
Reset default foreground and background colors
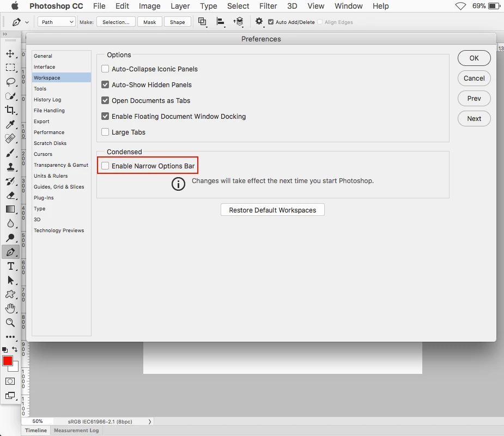click(x=5, y=350)
